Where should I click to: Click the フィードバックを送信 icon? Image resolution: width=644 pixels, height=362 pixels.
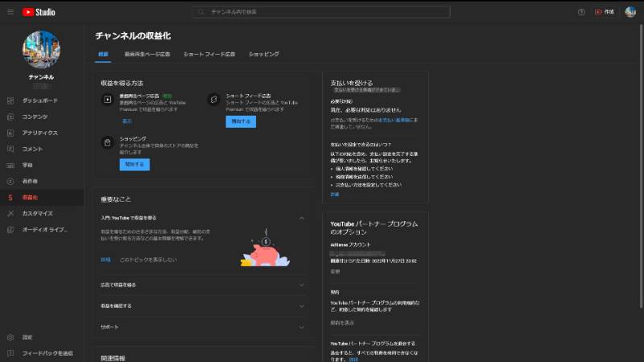pos(10,353)
